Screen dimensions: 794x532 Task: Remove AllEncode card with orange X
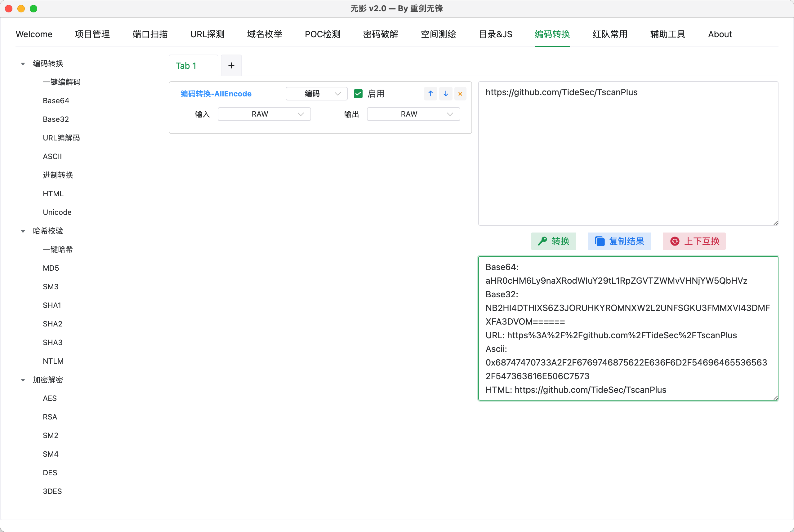tap(460, 94)
